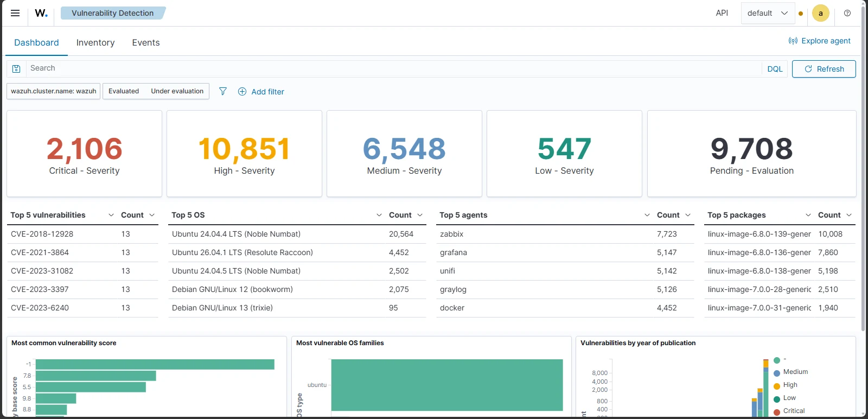Screen dimensions: 868x419
Task: Click the Critical legend color dot
Action: click(777, 412)
